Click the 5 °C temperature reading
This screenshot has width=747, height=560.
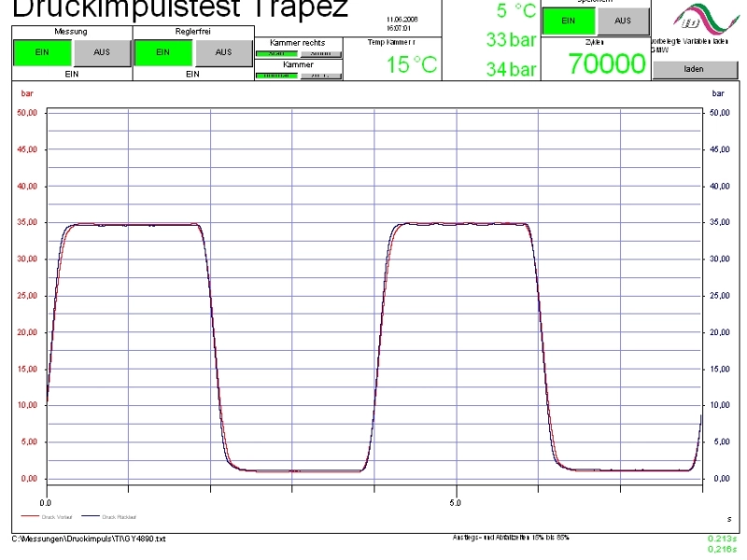516,10
